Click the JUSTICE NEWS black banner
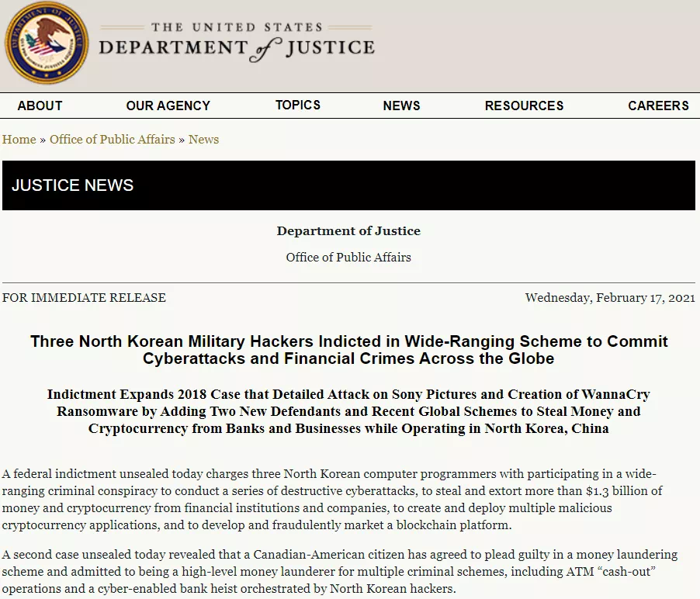This screenshot has width=700, height=599. [348, 185]
